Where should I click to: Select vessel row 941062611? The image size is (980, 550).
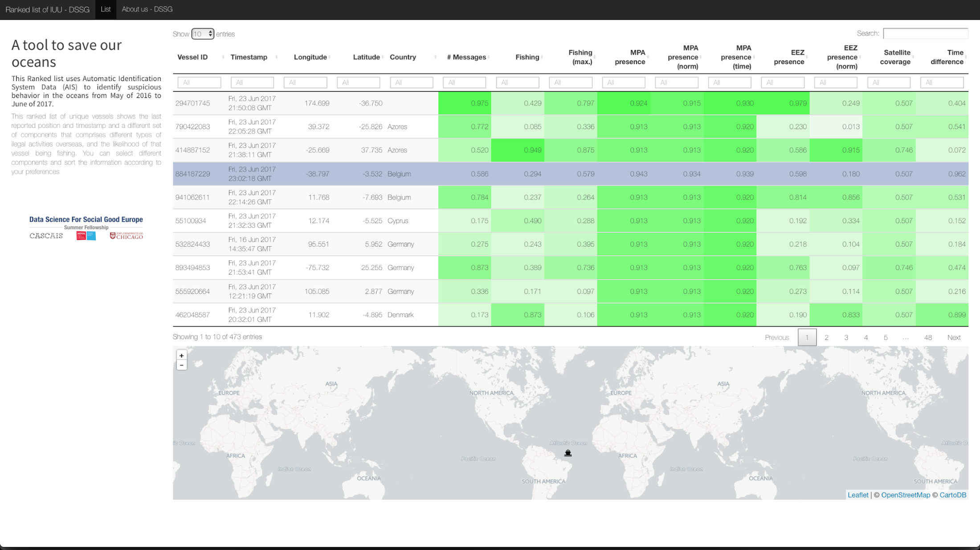[571, 197]
